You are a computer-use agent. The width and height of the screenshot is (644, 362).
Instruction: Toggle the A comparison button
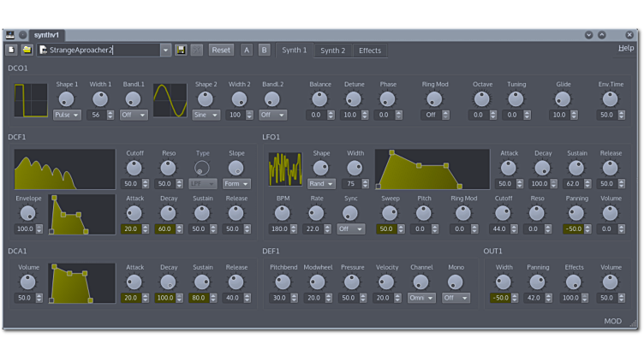click(x=247, y=50)
